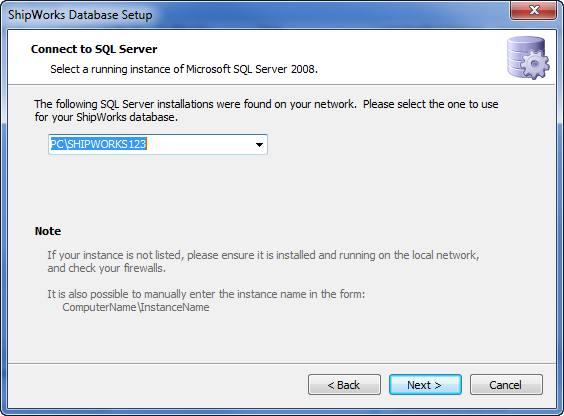The image size is (564, 416).
Task: Select the PC\SHIPWORKS123 text in combo box
Action: (x=98, y=144)
